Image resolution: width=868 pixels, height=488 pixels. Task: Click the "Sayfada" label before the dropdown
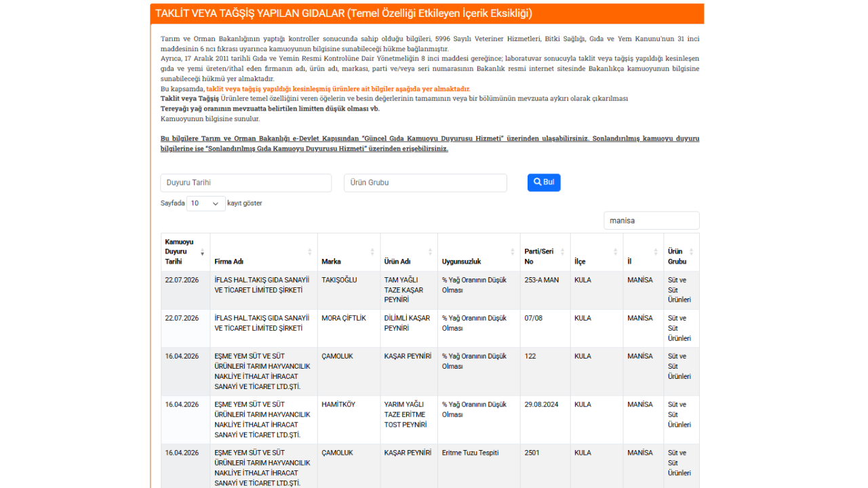172,203
